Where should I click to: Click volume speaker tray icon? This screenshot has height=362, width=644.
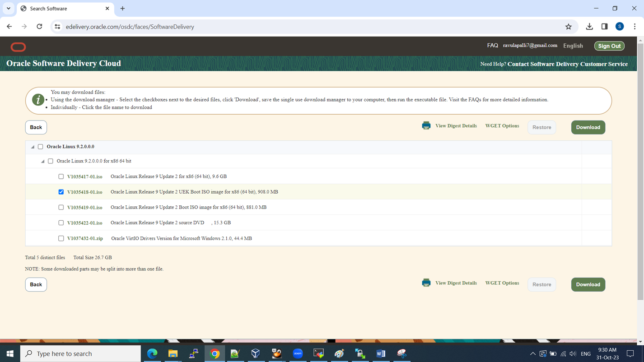click(x=573, y=353)
